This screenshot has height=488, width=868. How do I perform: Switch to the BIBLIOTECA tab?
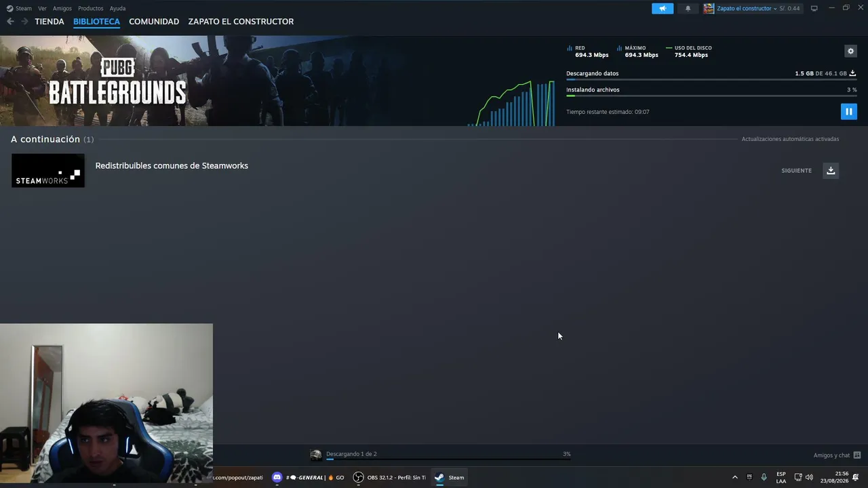(96, 22)
